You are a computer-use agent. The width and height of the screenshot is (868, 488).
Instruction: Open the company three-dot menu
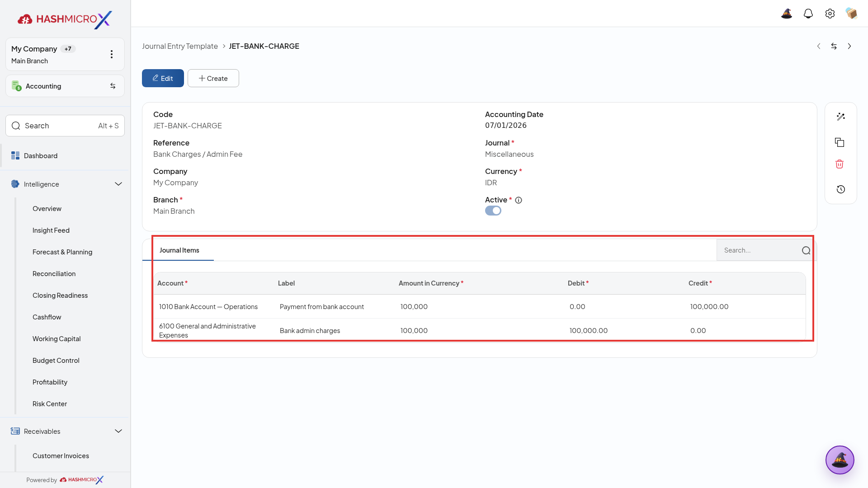click(x=112, y=54)
